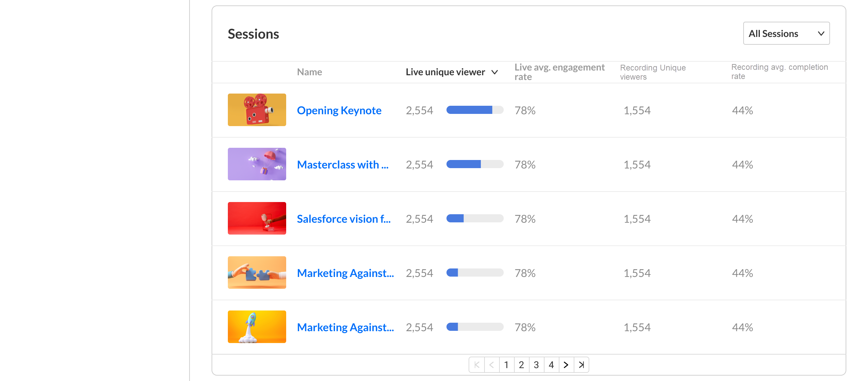
Task: Open Marketing Against... link beside puzzle thumbnail
Action: pyautogui.click(x=346, y=273)
